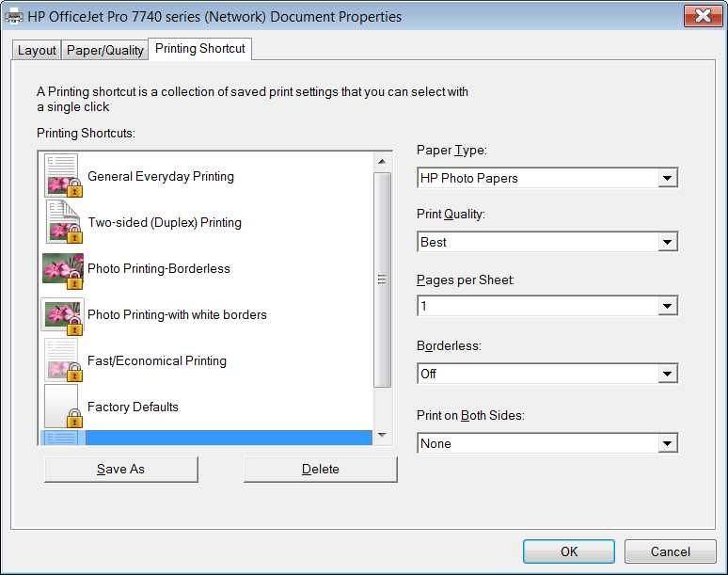The width and height of the screenshot is (728, 575).
Task: Click the printer icon in the title bar
Action: point(13,16)
